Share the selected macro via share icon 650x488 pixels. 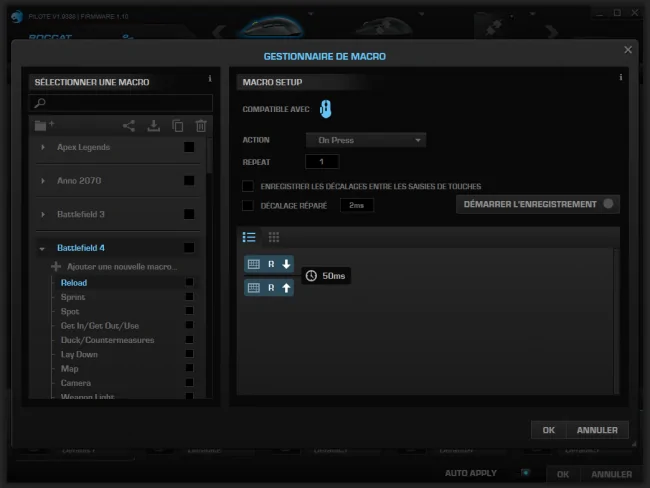point(129,126)
